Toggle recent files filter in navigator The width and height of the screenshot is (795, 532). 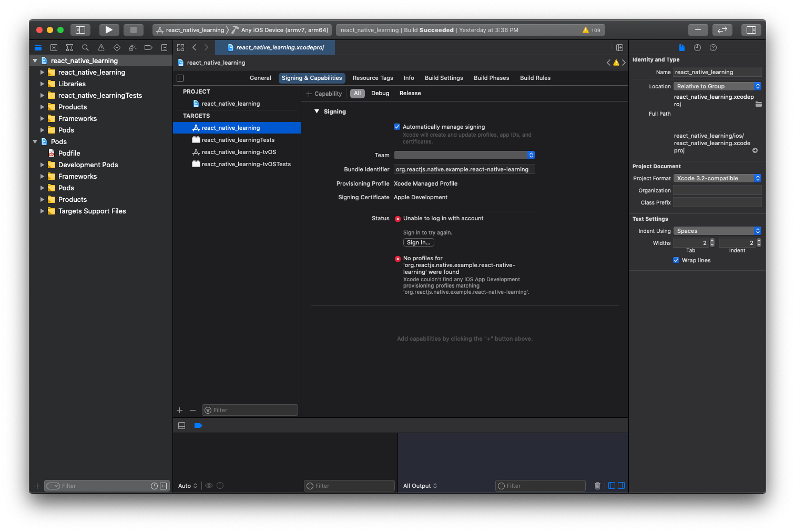coord(154,486)
